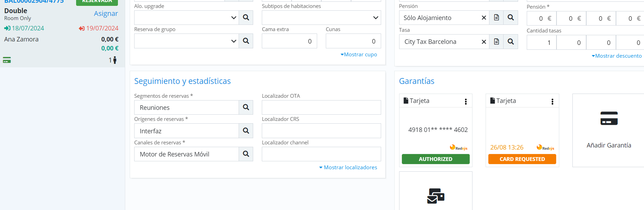644x210 pixels.
Task: Open three-dot menu on card-requested Tarjeta
Action: pos(552,101)
